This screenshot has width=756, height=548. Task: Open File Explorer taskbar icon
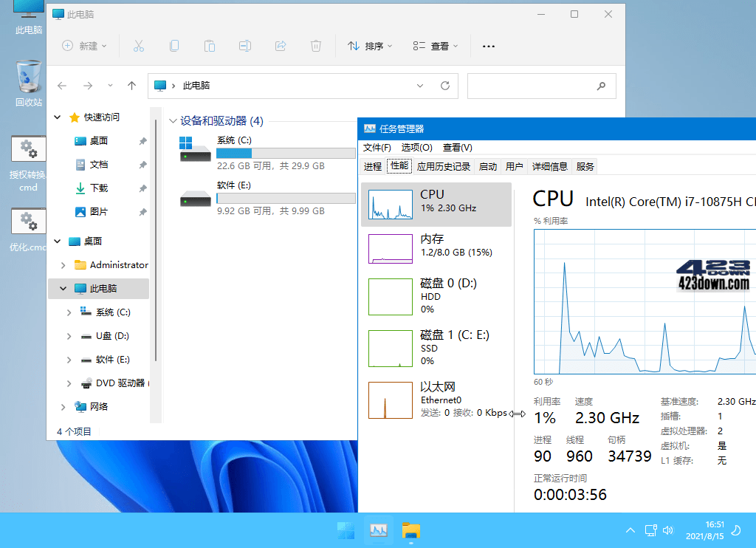(x=411, y=530)
